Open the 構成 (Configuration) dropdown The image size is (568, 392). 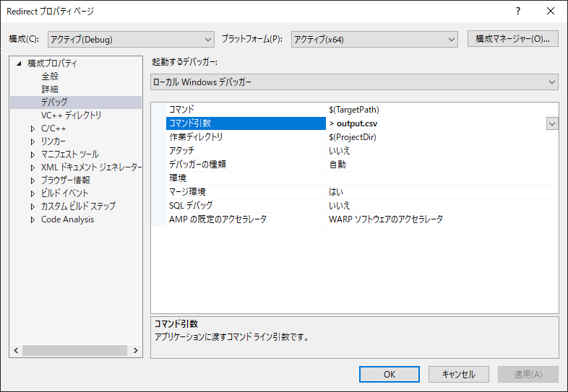point(131,39)
